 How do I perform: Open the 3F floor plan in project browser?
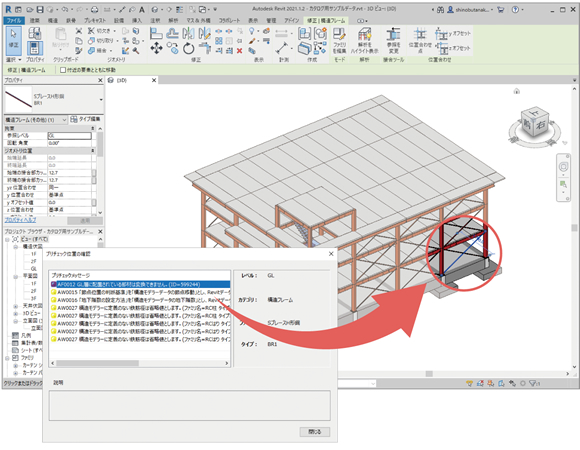click(x=34, y=298)
